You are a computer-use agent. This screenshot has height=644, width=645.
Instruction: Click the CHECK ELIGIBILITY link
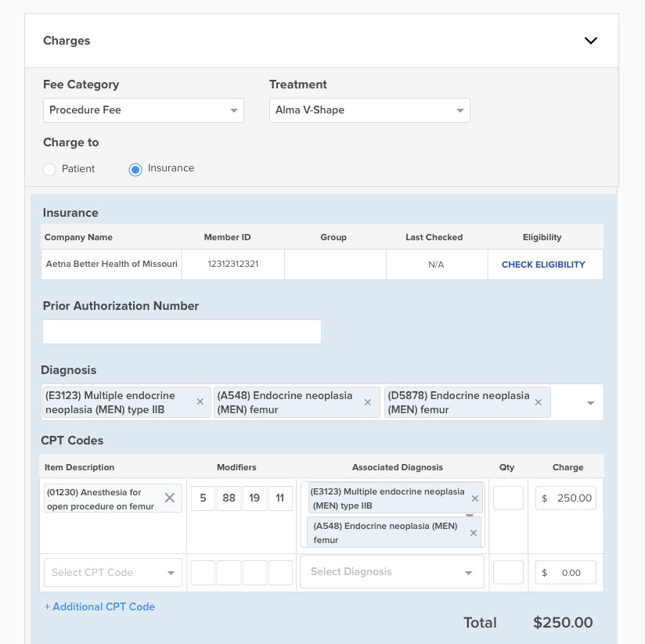click(543, 264)
